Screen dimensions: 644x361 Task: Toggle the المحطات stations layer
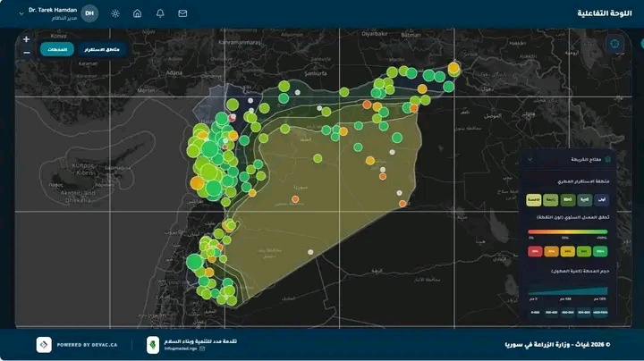(x=56, y=49)
